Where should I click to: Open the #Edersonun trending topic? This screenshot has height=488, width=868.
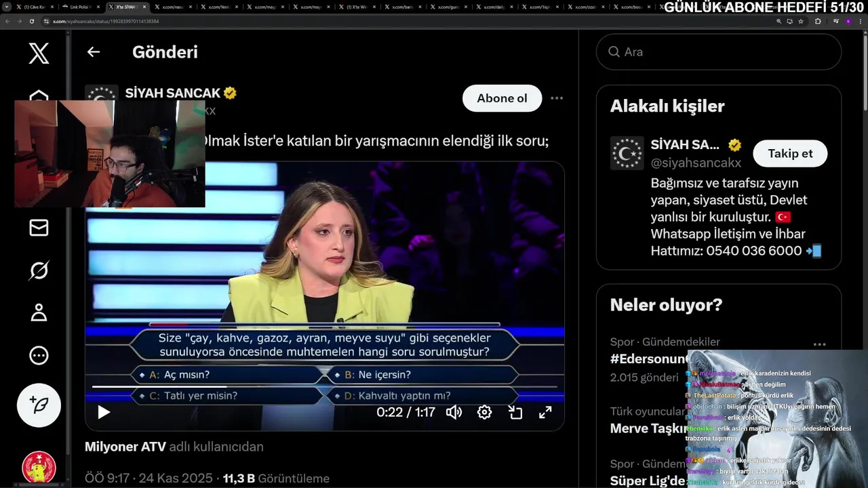[649, 359]
